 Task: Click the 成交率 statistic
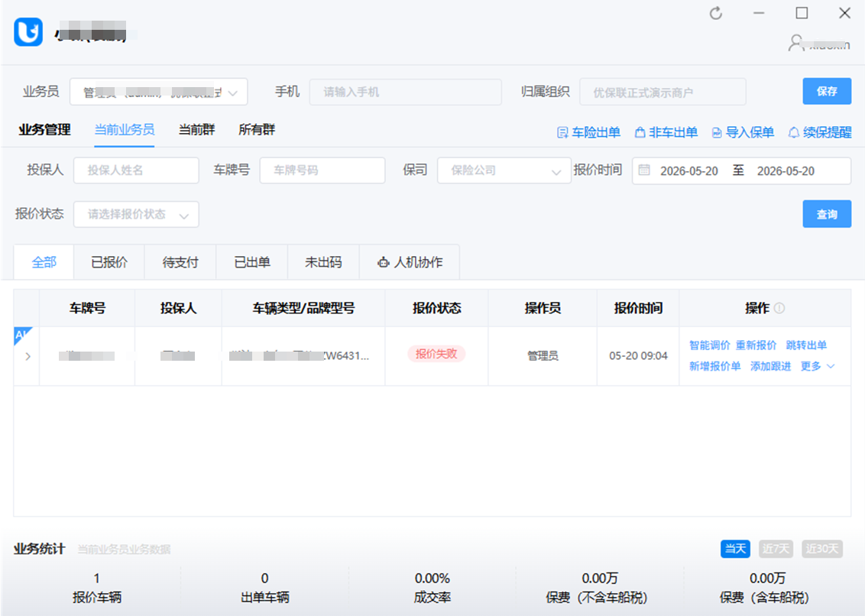click(432, 588)
